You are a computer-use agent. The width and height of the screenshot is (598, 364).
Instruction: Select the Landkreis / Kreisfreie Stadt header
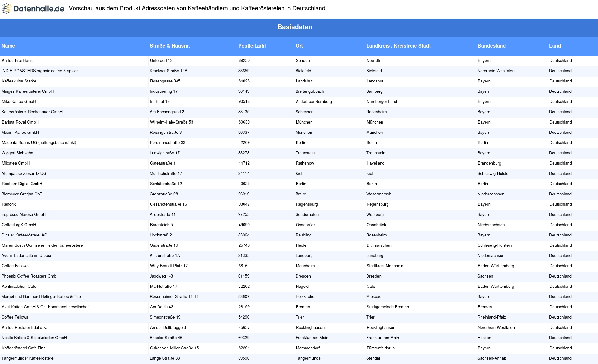398,46
